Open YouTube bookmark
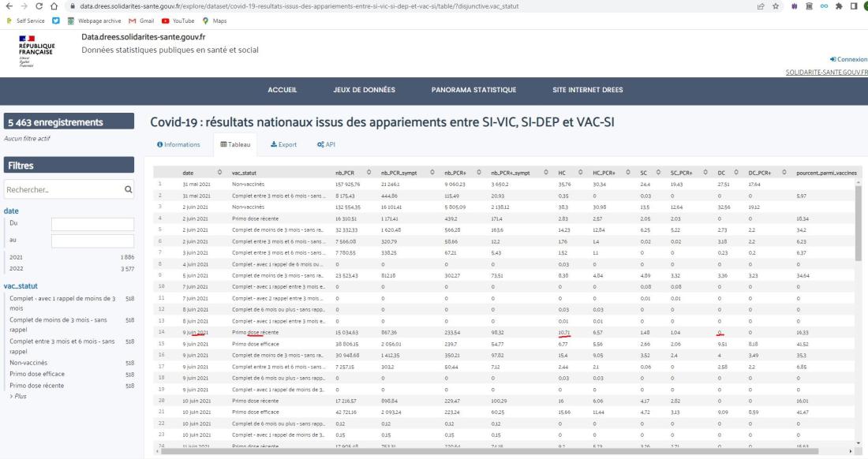This screenshot has width=868, height=459. [178, 21]
